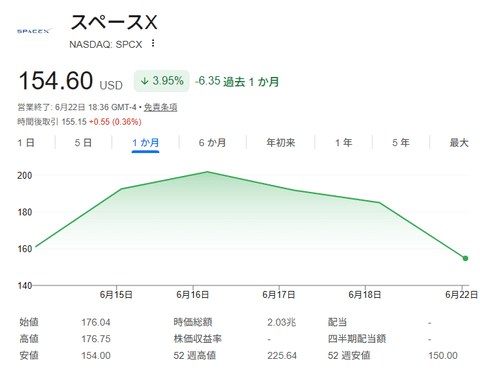
Task: Click the 200 y-axis label
Action: [25, 176]
